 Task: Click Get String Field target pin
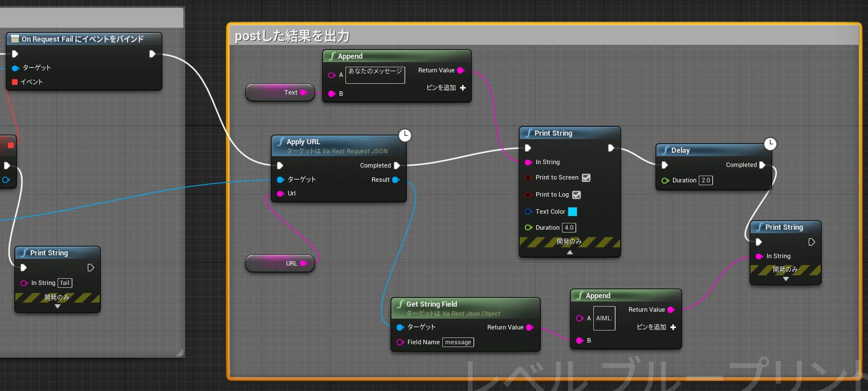(x=400, y=327)
